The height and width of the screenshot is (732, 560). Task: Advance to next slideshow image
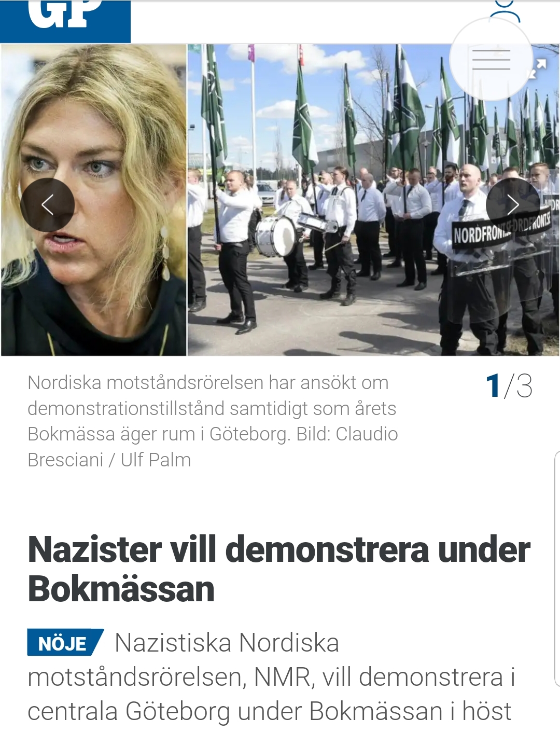pyautogui.click(x=513, y=205)
